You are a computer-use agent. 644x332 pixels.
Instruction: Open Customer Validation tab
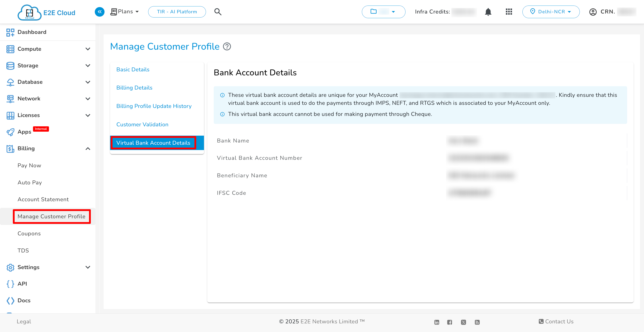(x=142, y=125)
